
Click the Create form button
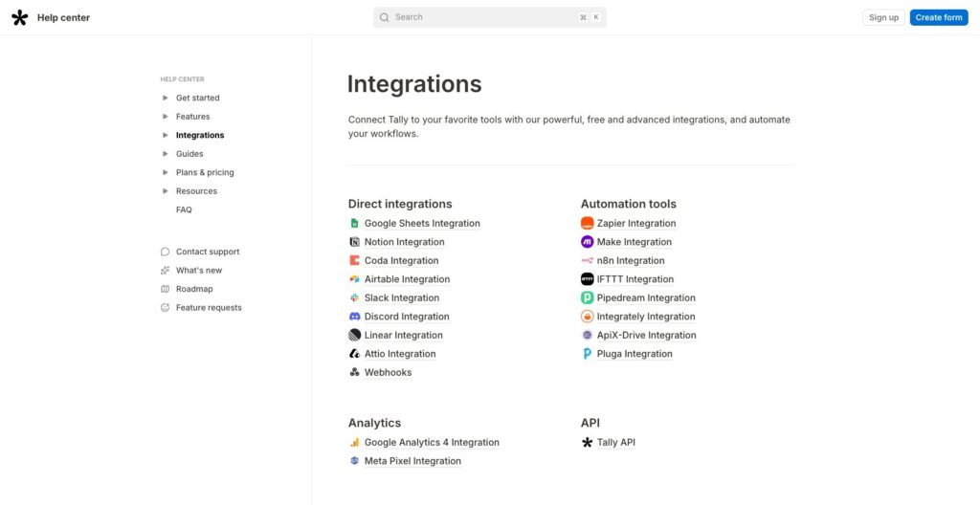pos(939,17)
